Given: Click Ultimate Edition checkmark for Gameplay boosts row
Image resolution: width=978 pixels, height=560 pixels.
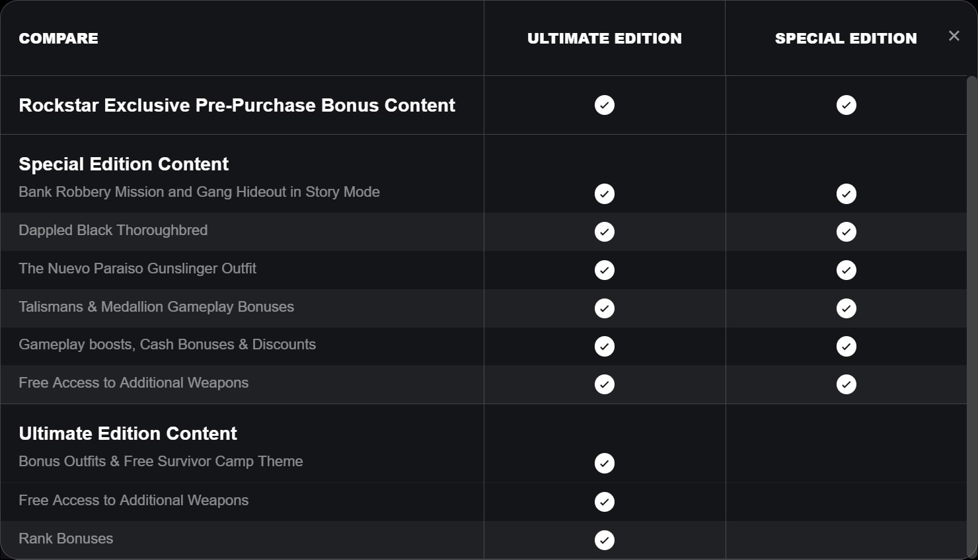Looking at the screenshot, I should coord(605,346).
